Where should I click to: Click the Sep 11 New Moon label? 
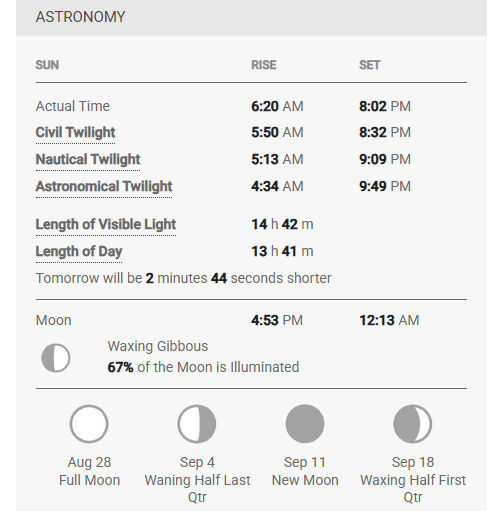click(305, 471)
